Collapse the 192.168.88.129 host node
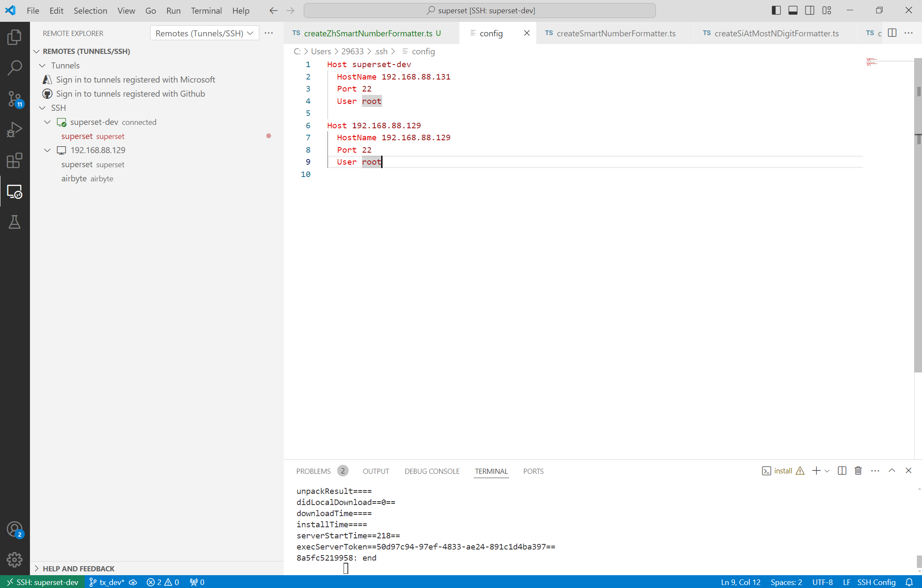 tap(47, 150)
